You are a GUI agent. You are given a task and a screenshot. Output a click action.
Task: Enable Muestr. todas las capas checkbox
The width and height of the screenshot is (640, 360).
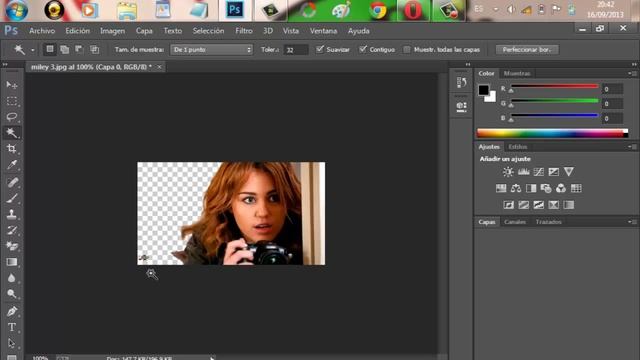(x=407, y=49)
